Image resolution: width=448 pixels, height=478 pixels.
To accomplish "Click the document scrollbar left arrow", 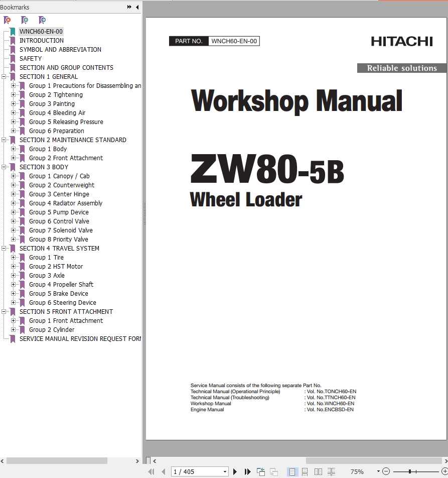I will coord(155,461).
